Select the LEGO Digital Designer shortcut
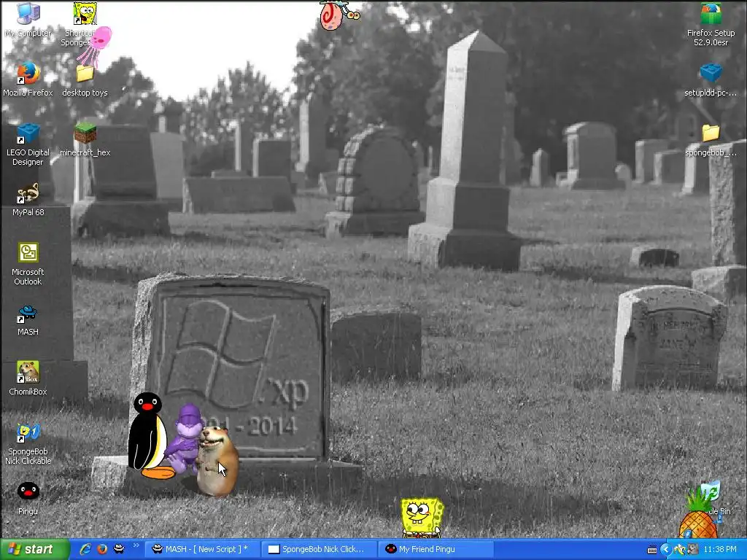The image size is (747, 560). 28,144
